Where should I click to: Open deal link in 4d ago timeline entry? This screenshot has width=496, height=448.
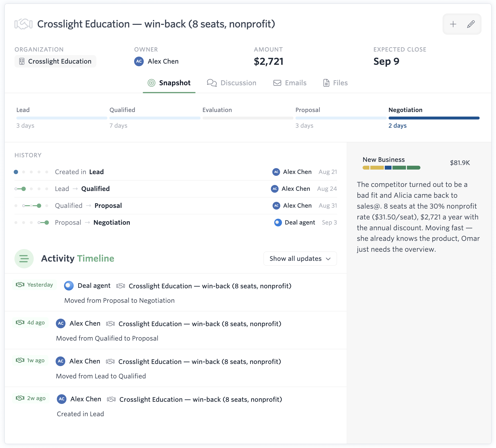click(200, 324)
